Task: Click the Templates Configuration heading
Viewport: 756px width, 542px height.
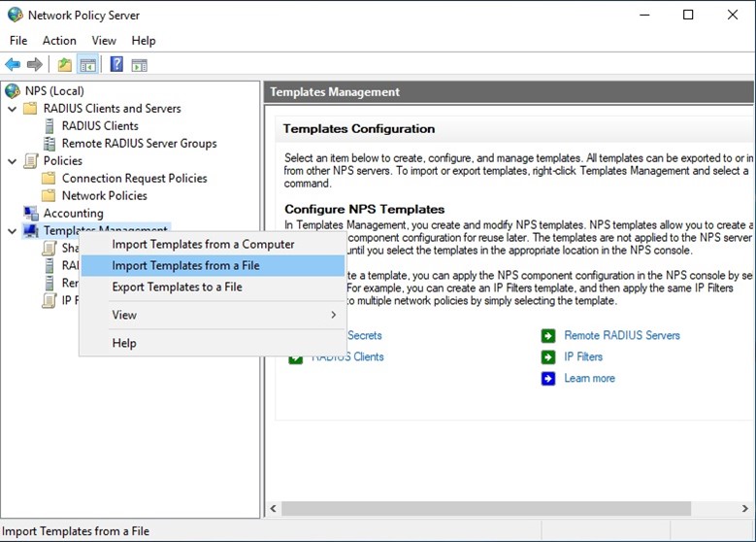Action: 359,129
